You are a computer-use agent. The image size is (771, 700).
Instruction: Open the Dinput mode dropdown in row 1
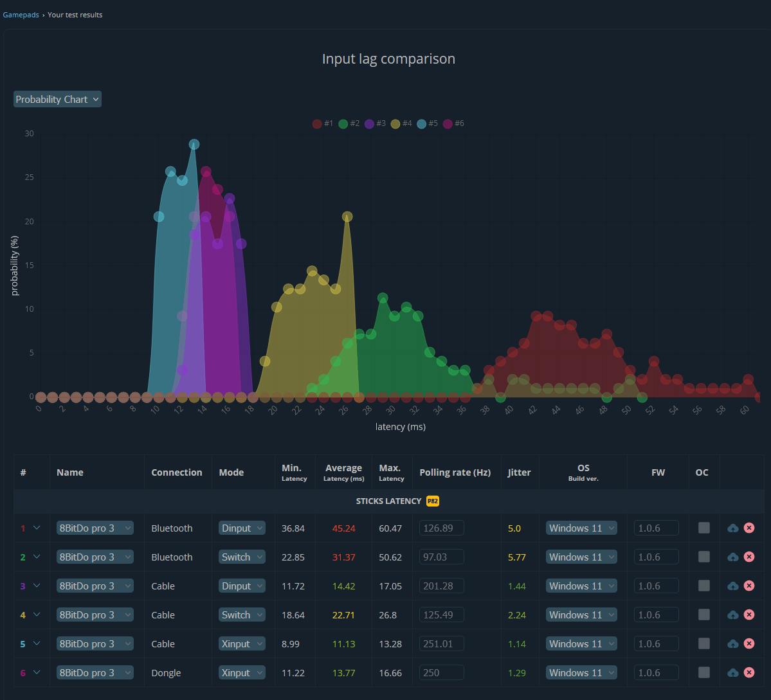coord(242,528)
